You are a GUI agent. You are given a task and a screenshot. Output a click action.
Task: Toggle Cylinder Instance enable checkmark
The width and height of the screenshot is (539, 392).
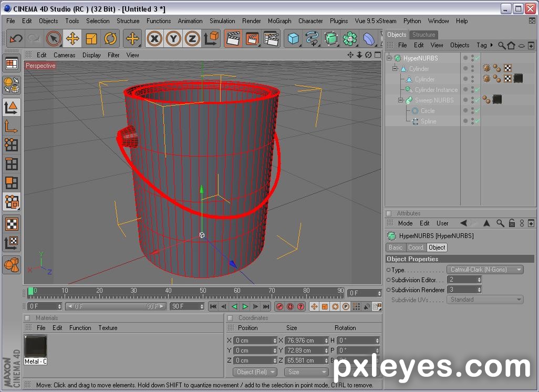[x=478, y=89]
